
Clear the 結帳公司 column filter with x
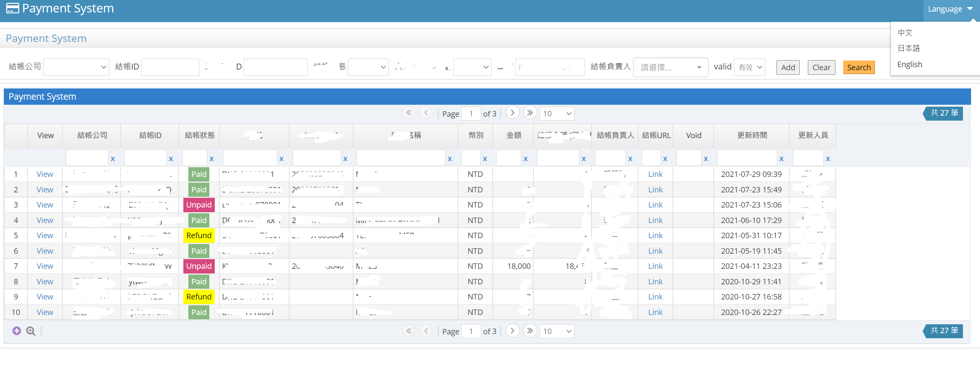tap(113, 159)
